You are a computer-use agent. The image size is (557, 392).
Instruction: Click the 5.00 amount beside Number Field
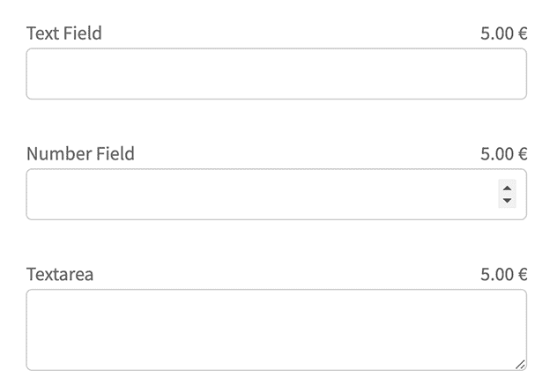(x=496, y=154)
